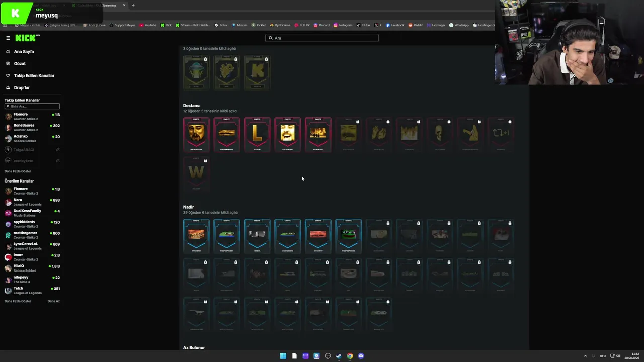Focus the Ara search field
The image size is (644, 362).
click(322, 38)
